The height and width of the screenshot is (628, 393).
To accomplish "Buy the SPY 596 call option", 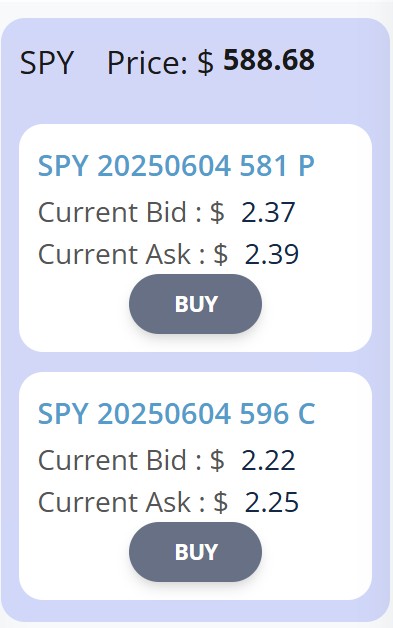I will [195, 552].
